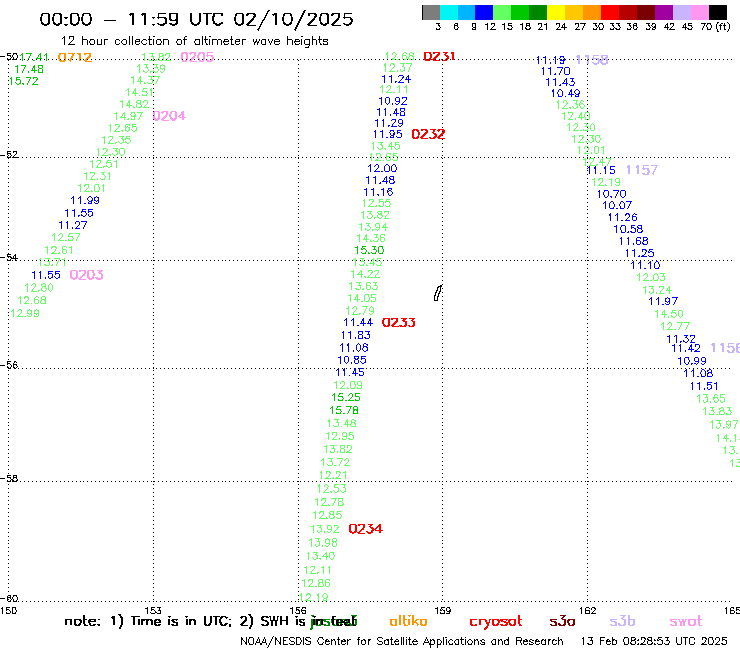The height and width of the screenshot is (650, 740).
Task: Click the red '0233' time label
Action: (x=399, y=322)
